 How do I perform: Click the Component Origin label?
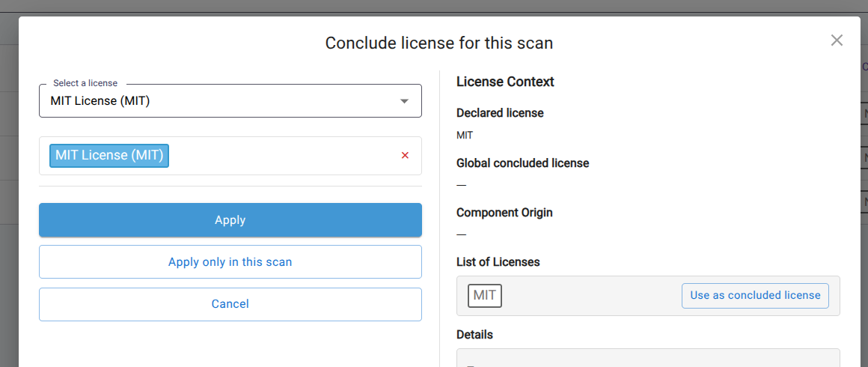504,212
